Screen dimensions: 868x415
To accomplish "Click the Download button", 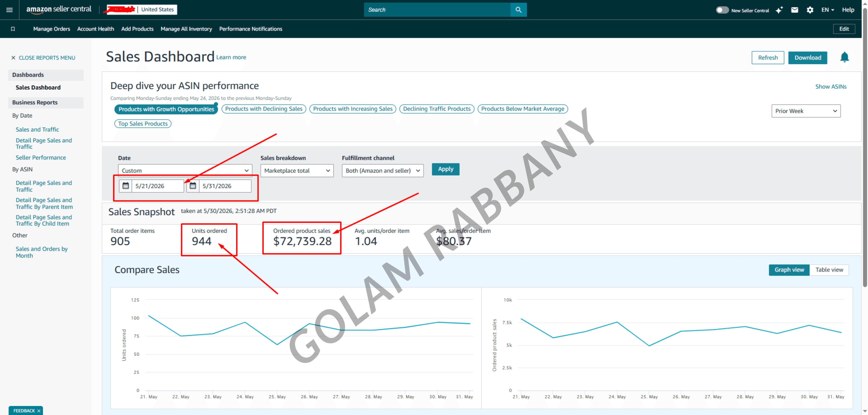I will (808, 58).
